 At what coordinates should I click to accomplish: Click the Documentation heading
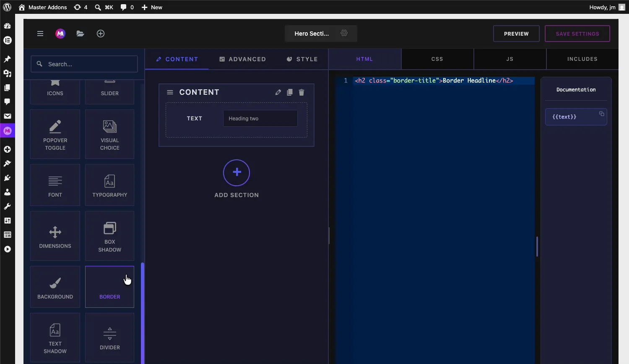[576, 89]
